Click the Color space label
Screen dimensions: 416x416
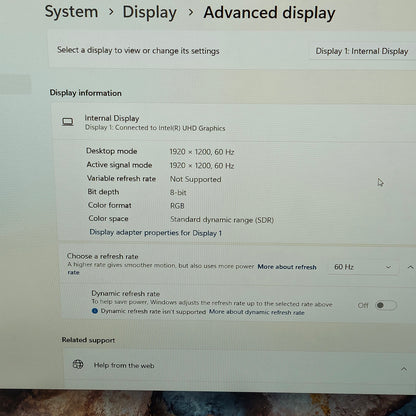(x=108, y=219)
